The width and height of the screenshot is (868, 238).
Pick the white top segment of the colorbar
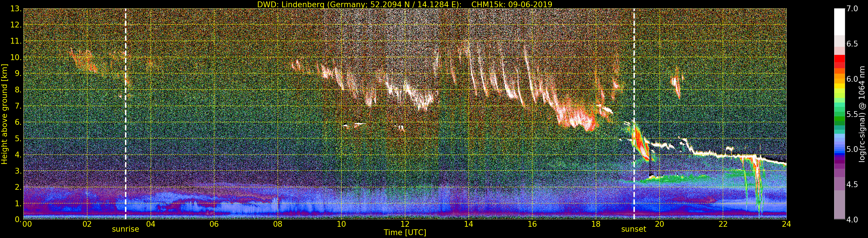coord(839,22)
